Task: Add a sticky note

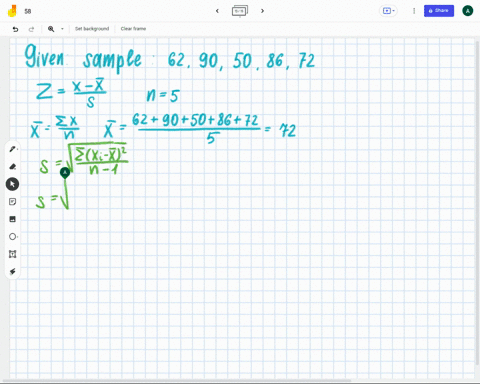Action: [x=12, y=202]
